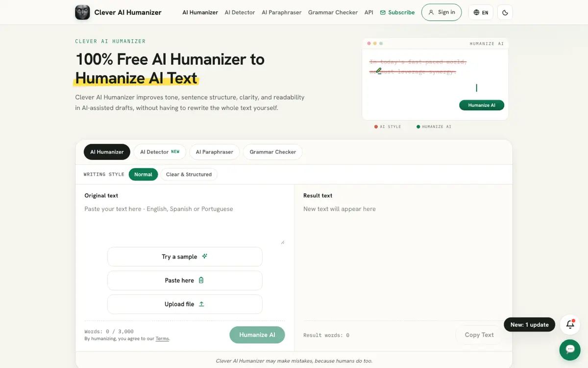
Task: Click the globe language icon
Action: click(476, 12)
